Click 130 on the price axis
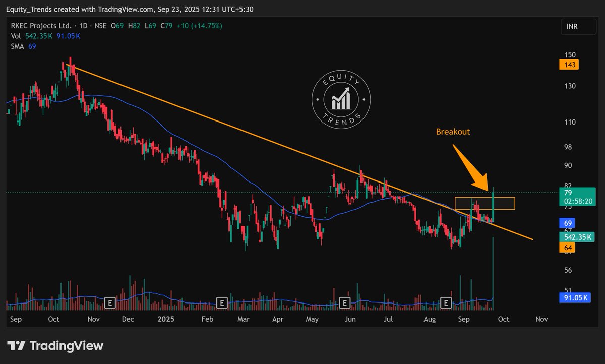Screen dimensions: 605x364 [x=570, y=86]
